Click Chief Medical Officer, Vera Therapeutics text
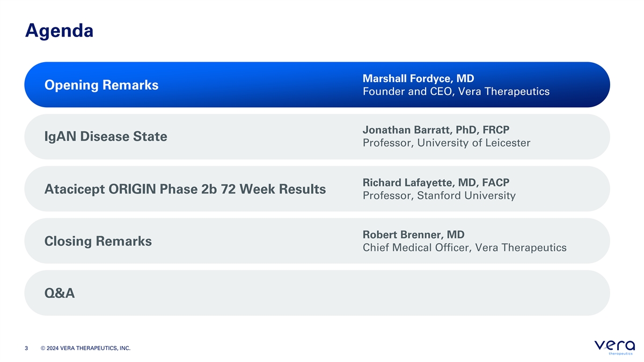This screenshot has height=362, width=644. tap(465, 248)
